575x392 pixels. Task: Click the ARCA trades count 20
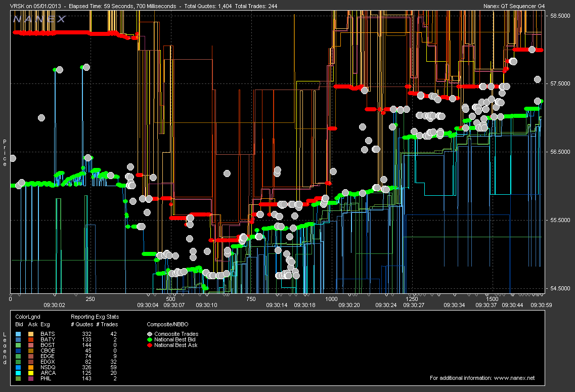114,373
